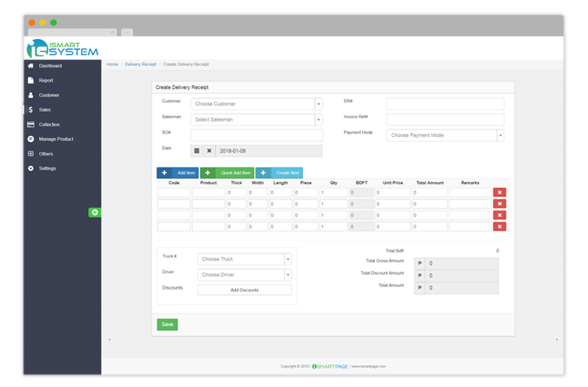This screenshot has width=588, height=387.
Task: Focus the Invoice Ref# input field
Action: (x=445, y=120)
